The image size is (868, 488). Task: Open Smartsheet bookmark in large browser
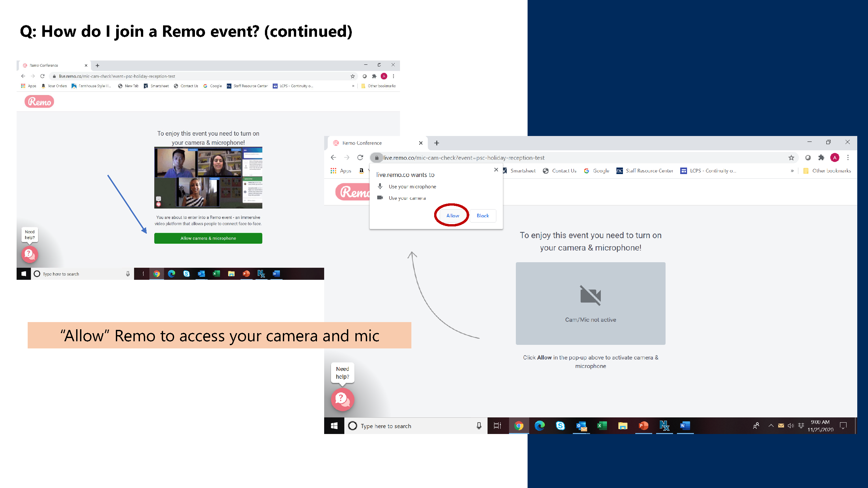pyautogui.click(x=519, y=171)
